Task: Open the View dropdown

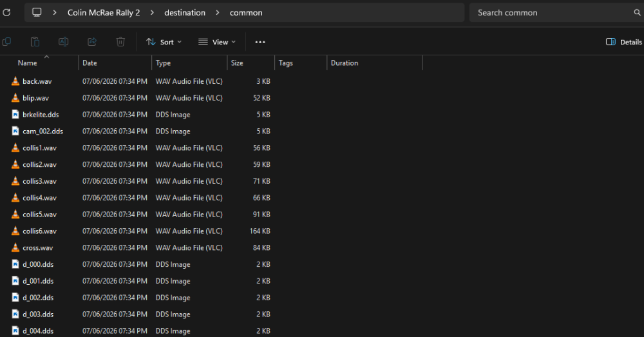Action: pyautogui.click(x=217, y=42)
